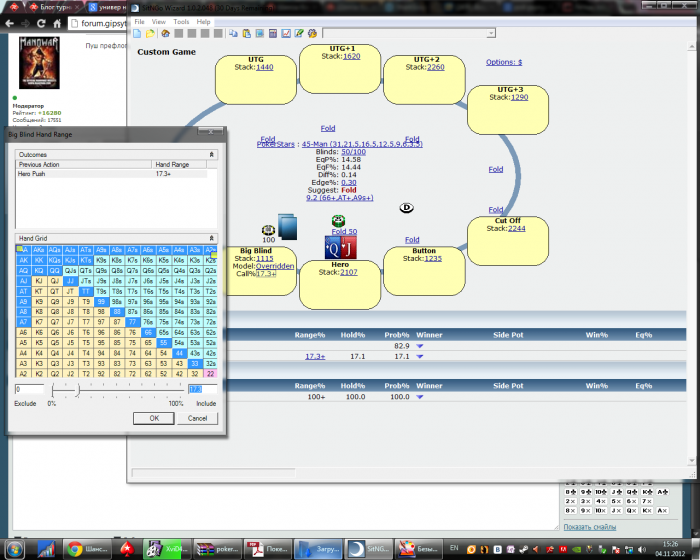Click the paste clipboard toolbar icon
Screen dimensions: 700x560
click(247, 33)
